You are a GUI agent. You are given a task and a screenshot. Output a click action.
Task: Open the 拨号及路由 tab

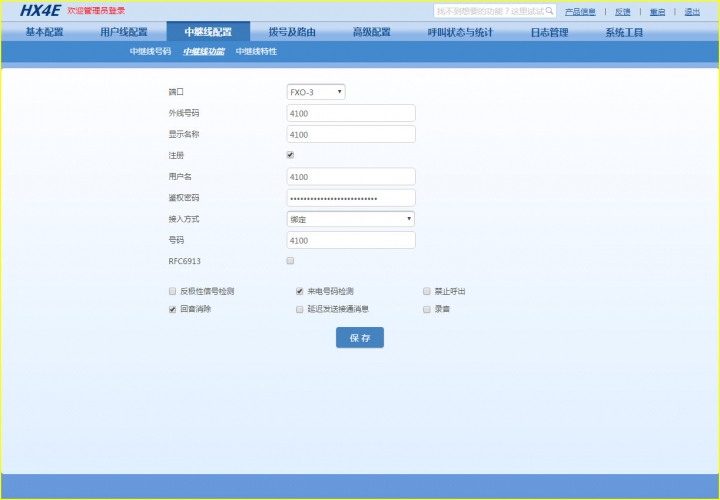[292, 32]
